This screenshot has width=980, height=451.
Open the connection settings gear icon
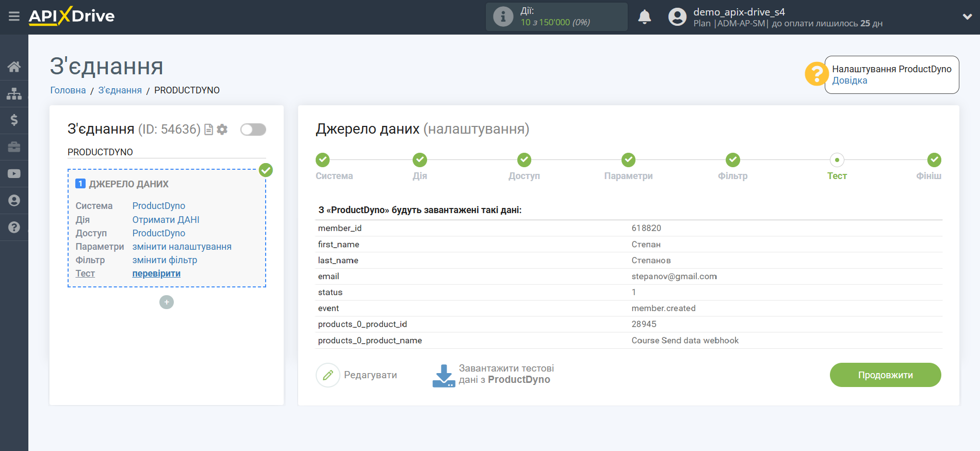[x=222, y=130]
